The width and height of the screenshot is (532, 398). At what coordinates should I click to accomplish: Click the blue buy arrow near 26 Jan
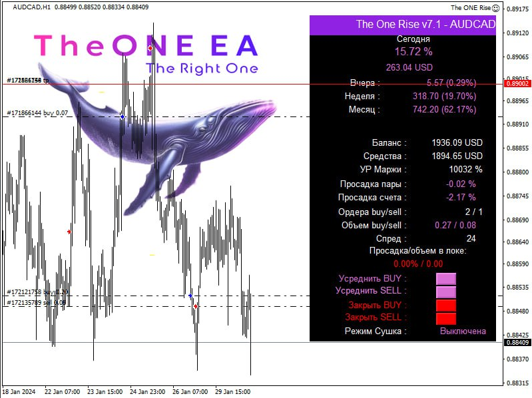(x=190, y=296)
